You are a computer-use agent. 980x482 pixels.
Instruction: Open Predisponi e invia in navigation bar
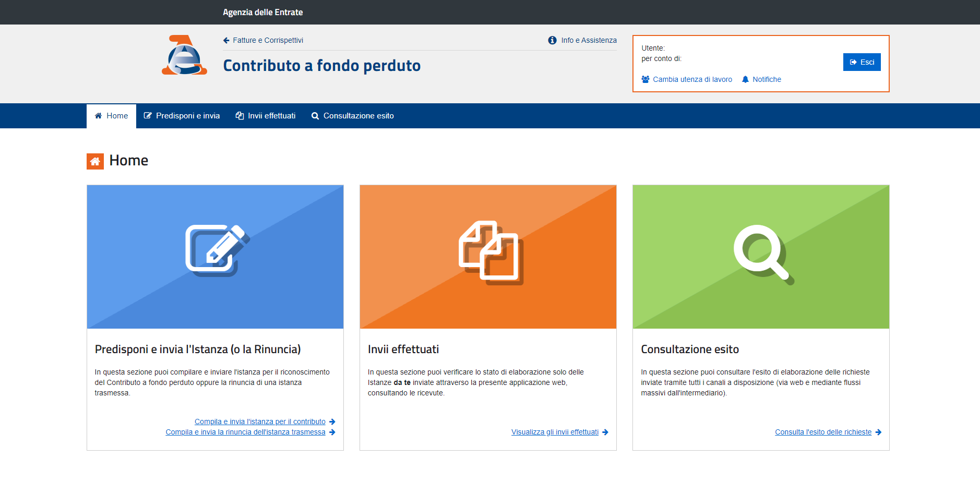point(182,116)
